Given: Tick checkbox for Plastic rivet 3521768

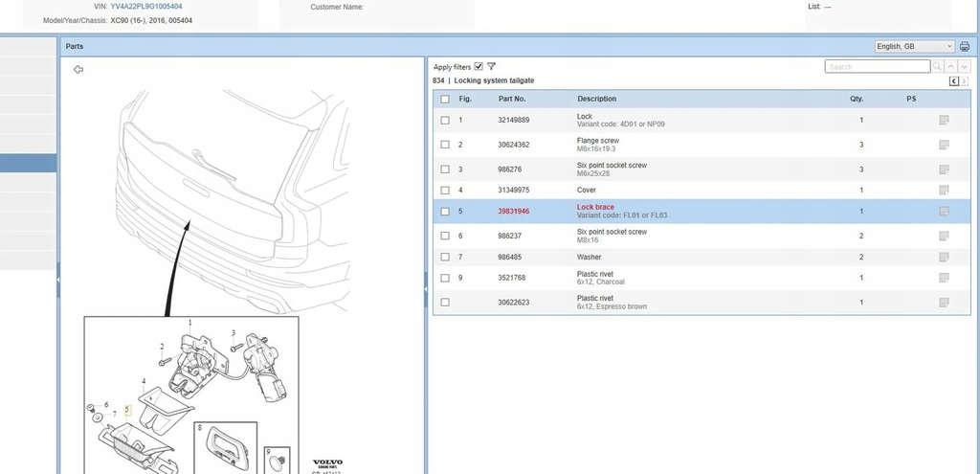Looking at the screenshot, I should tap(445, 278).
